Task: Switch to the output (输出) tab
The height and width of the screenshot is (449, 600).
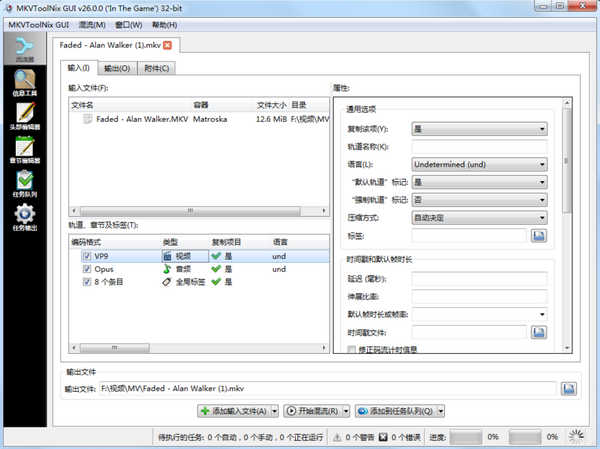Action: pyautogui.click(x=117, y=69)
